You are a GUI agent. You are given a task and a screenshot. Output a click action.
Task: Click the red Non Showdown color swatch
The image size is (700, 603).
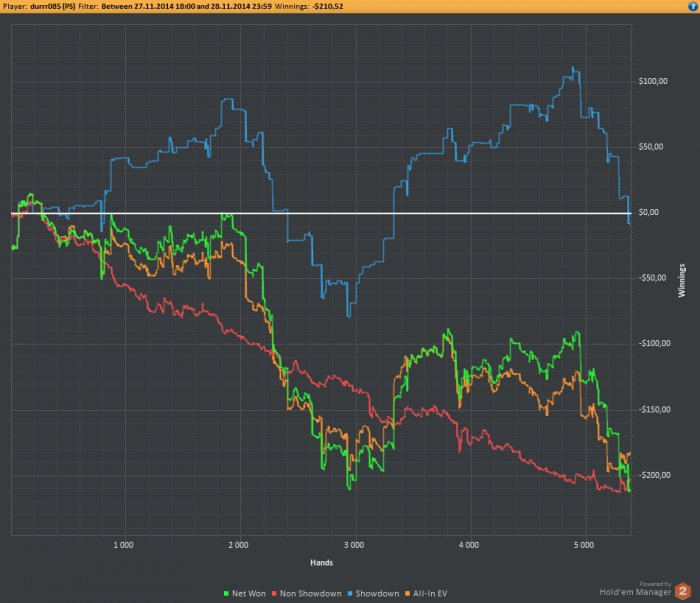pos(274,594)
